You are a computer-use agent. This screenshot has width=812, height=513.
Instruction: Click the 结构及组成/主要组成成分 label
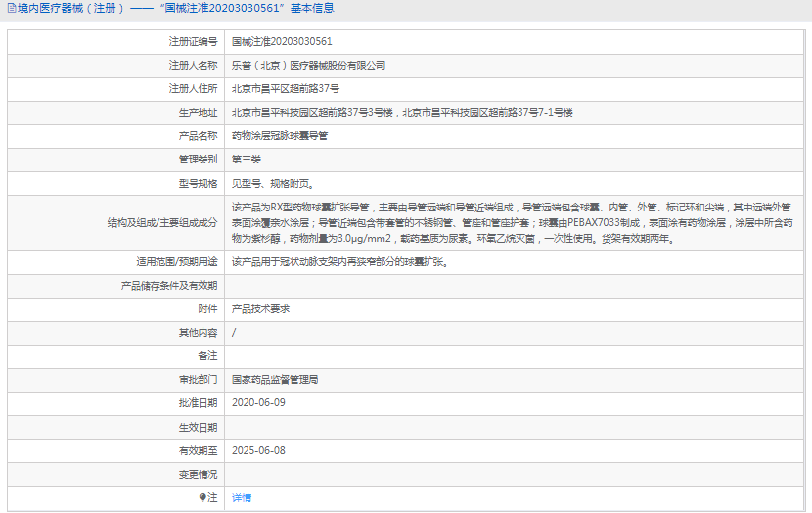coord(162,223)
